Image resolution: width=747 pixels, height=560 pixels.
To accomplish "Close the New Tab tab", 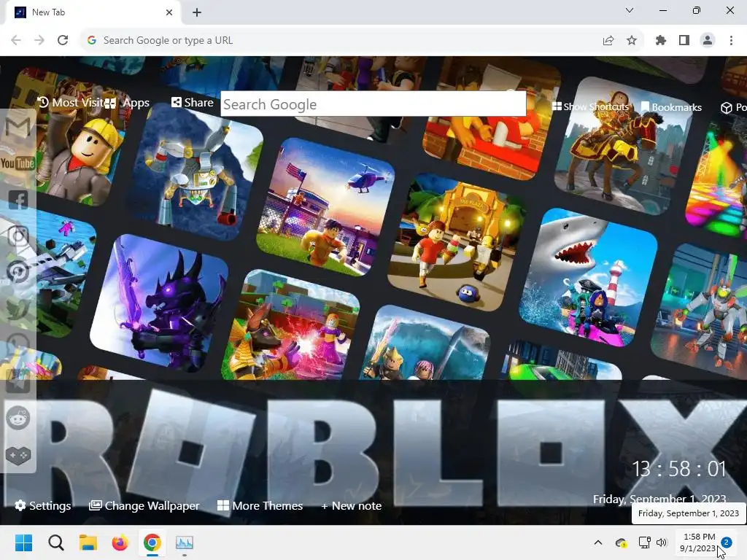I will pyautogui.click(x=169, y=12).
